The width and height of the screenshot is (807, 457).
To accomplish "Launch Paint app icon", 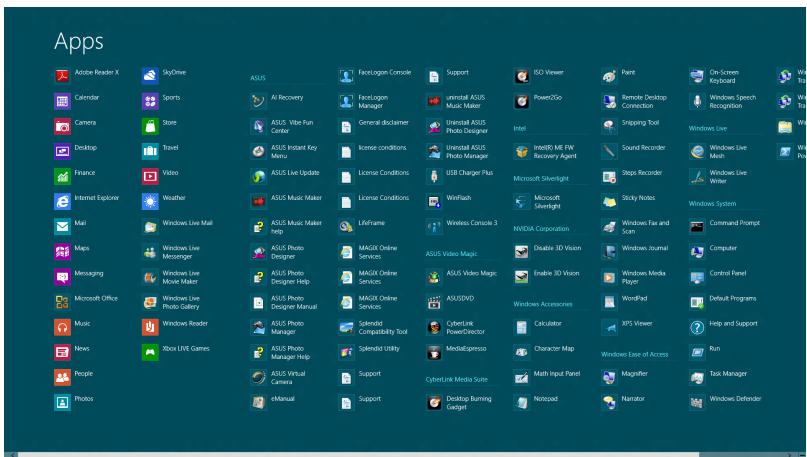I will click(609, 76).
